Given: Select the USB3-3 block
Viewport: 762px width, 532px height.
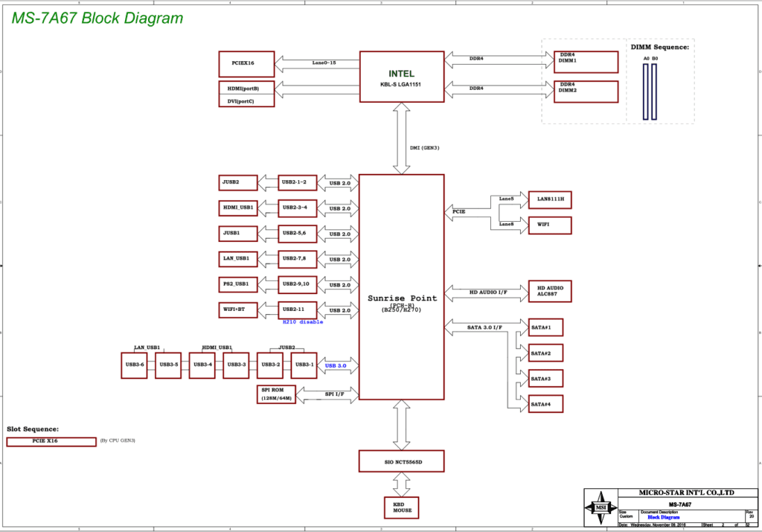Looking at the screenshot, I should [x=236, y=365].
